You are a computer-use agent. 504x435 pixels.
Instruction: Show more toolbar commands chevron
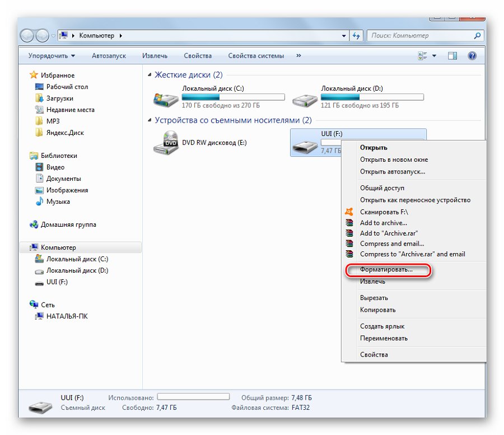tap(298, 55)
